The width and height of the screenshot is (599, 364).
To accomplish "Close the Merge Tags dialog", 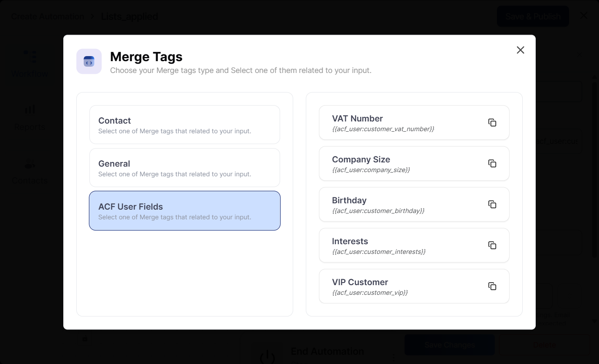I will (520, 50).
